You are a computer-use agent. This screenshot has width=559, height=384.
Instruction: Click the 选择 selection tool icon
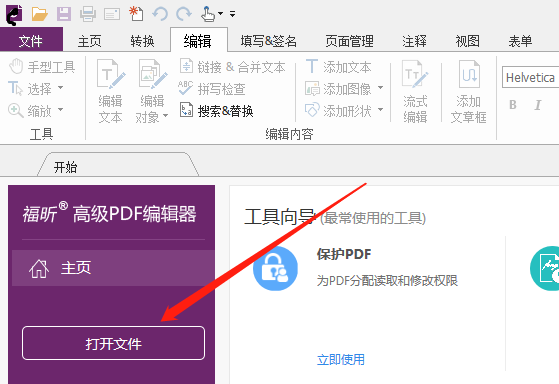[x=15, y=88]
